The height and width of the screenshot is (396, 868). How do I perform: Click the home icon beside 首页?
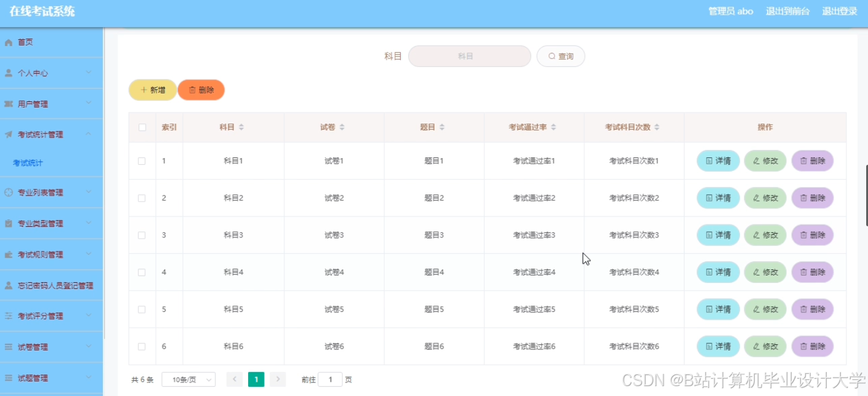click(9, 42)
